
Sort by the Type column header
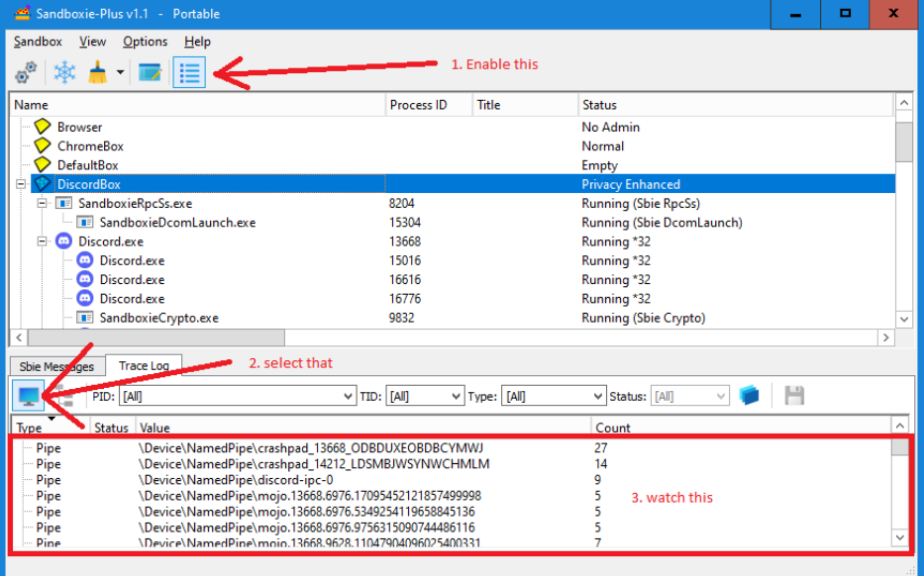[x=51, y=427]
